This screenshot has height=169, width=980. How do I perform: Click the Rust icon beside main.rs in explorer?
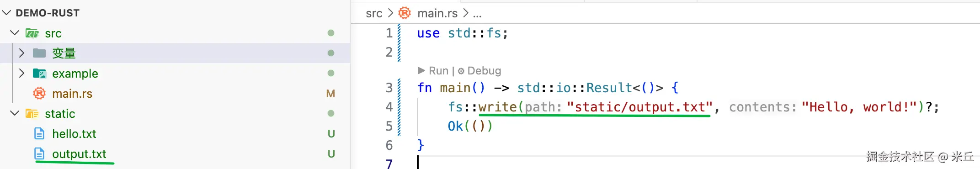tap(39, 93)
